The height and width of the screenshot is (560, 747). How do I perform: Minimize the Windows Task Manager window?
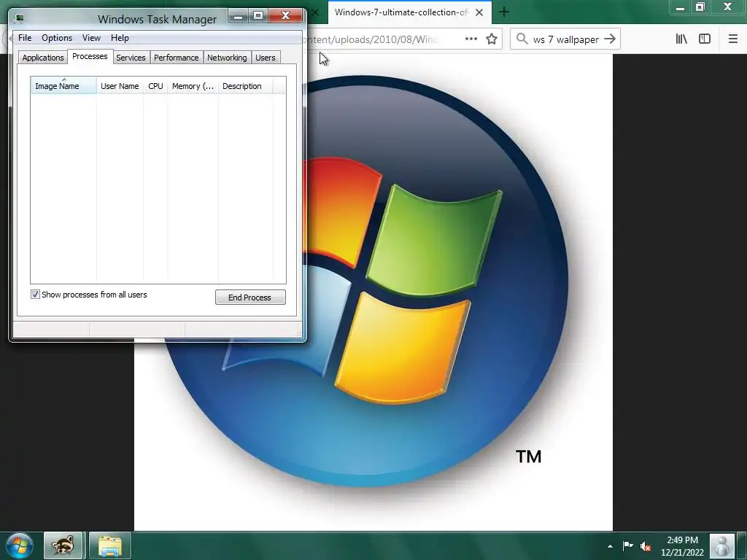(x=239, y=16)
